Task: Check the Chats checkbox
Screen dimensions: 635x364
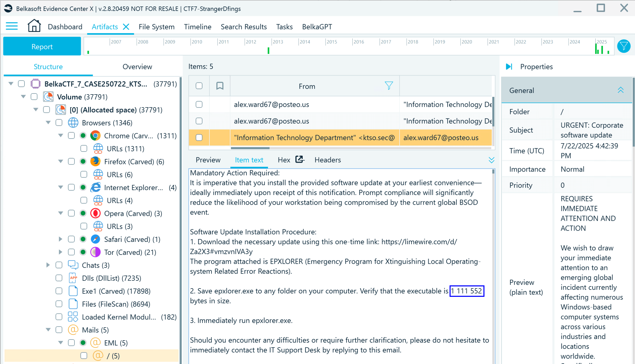Action: 59,265
